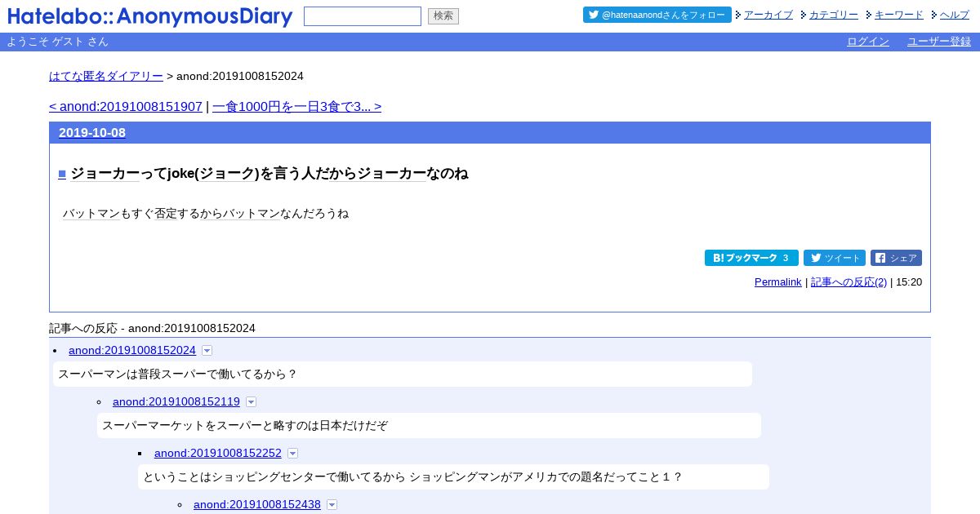Click comment text スーパーマンは普段スーパーで働いてるから？
The image size is (980, 514).
pos(177,374)
